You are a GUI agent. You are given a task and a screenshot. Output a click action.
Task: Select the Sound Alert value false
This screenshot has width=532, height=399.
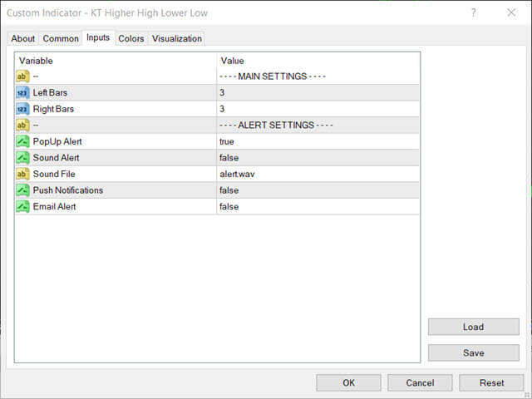(229, 158)
